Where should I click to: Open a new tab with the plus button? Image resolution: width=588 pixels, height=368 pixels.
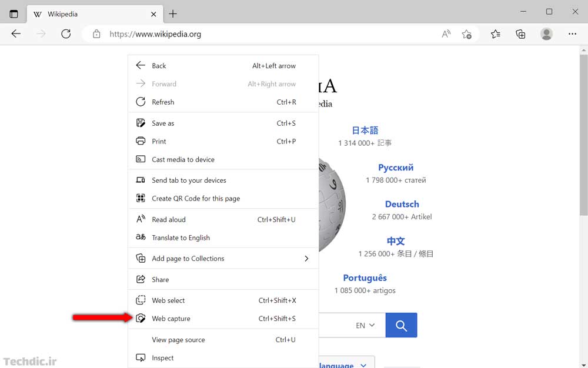pyautogui.click(x=173, y=14)
